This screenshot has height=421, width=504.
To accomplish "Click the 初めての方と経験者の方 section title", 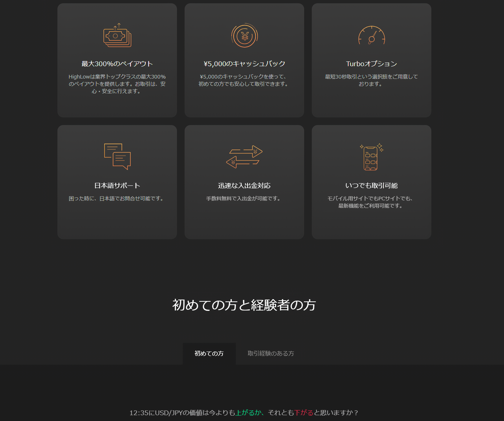I will (x=244, y=305).
